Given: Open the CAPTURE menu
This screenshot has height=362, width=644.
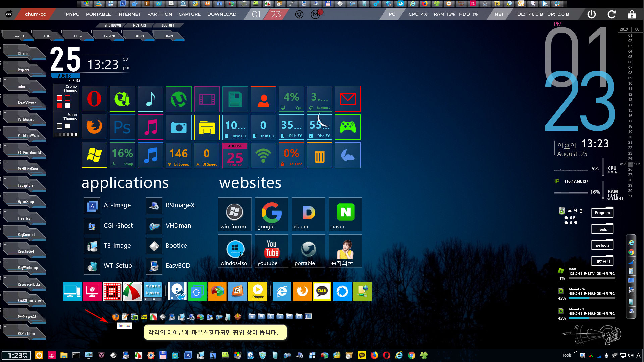Looking at the screenshot, I should click(x=190, y=14).
